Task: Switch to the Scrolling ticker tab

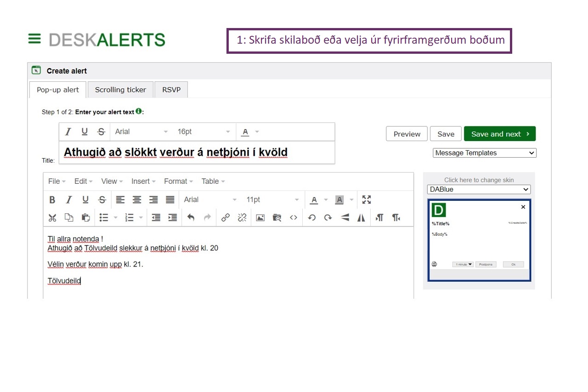Action: tap(120, 90)
